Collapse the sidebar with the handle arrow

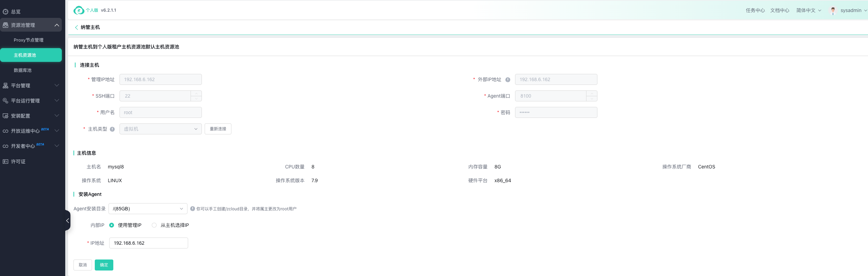point(68,221)
